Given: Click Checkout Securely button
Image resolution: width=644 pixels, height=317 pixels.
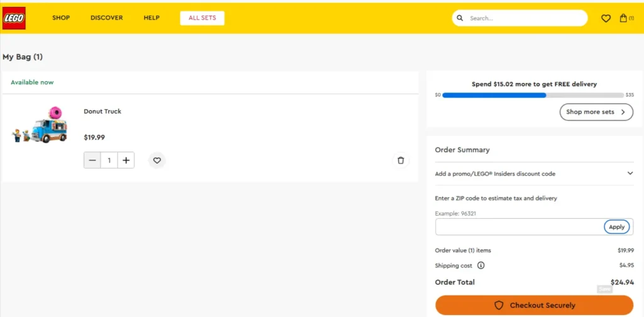Looking at the screenshot, I should (x=535, y=305).
